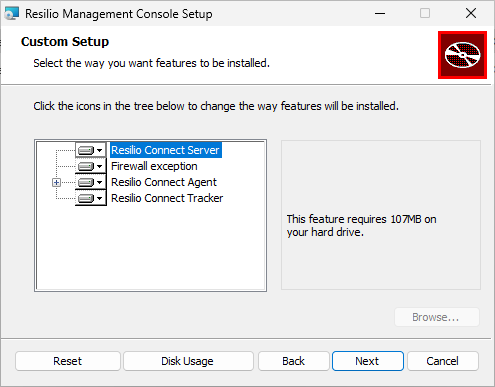Click the Resilio Connect Tracker drive icon
Viewport: 495px width, 387px height.
click(86, 198)
